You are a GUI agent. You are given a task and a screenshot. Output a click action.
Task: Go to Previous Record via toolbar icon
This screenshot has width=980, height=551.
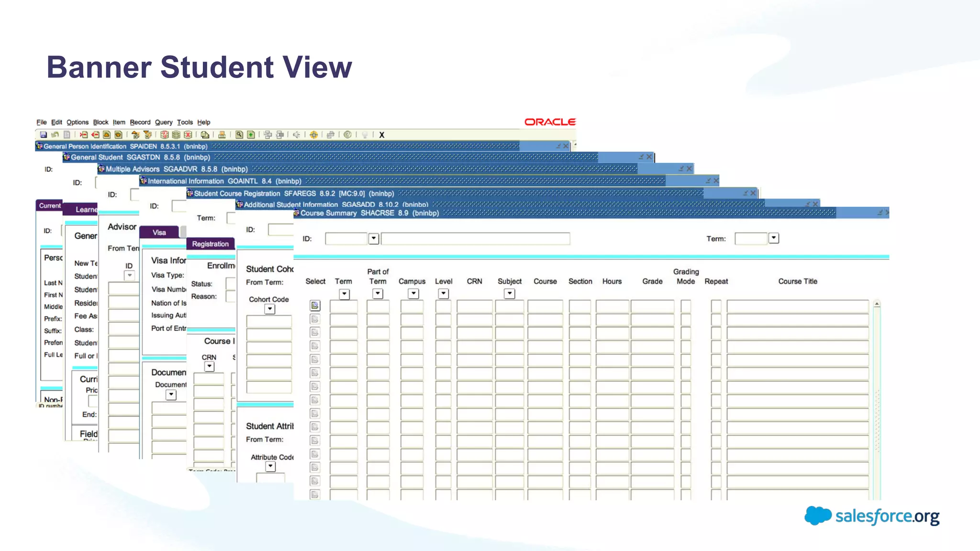tap(107, 135)
